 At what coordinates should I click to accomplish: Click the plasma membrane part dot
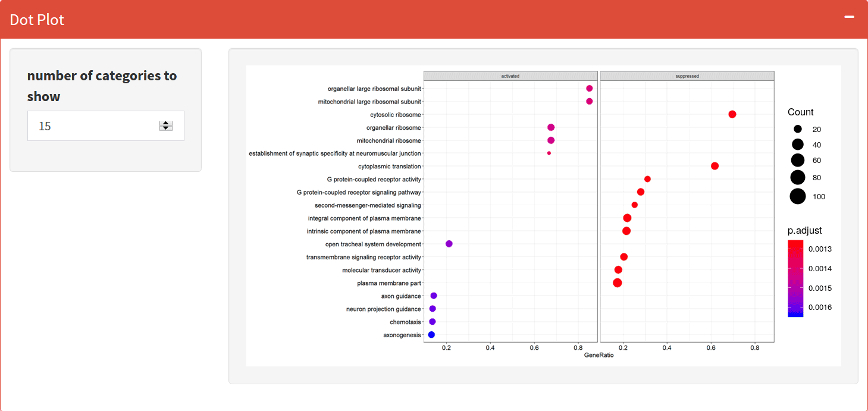(617, 283)
